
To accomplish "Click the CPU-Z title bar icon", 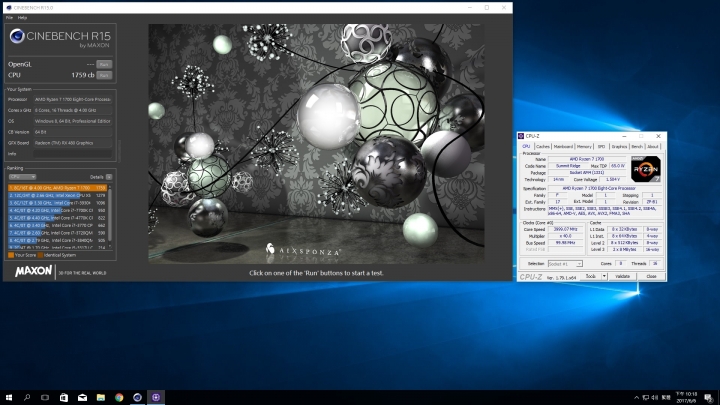I will tap(521, 136).
